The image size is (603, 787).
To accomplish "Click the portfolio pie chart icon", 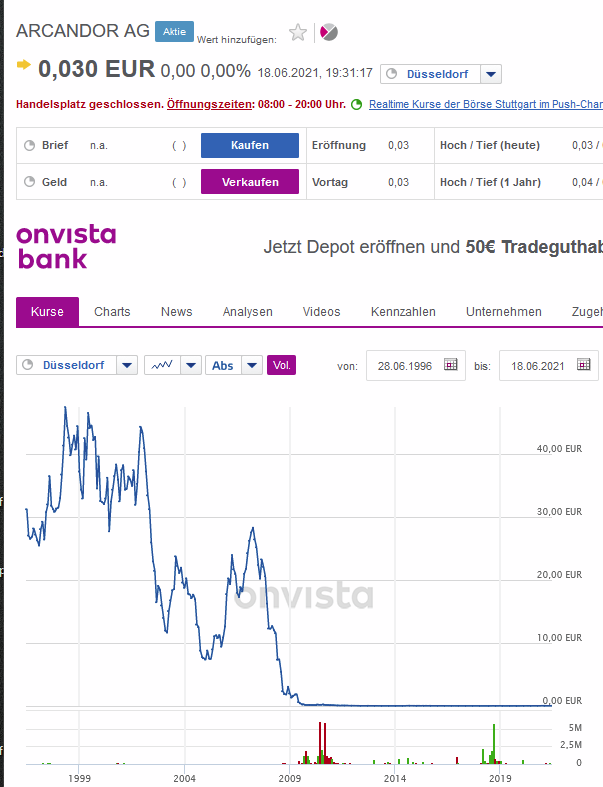I will [x=329, y=32].
